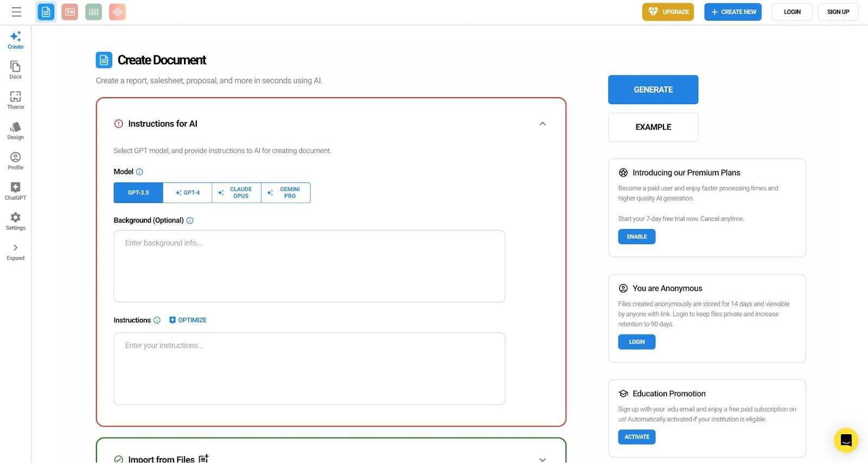Select the blue document type icon
The image size is (868, 463).
(46, 12)
